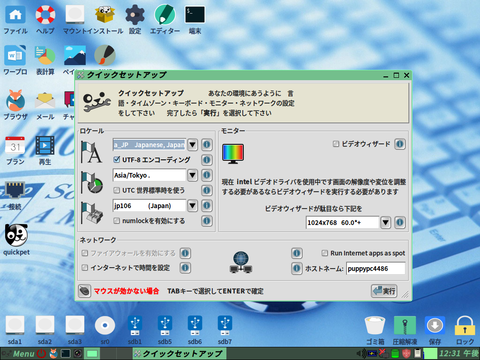Click the info icon beside ビデオウィザード
Image resolution: width=480 pixels, height=360 pixels.
pos(400,144)
